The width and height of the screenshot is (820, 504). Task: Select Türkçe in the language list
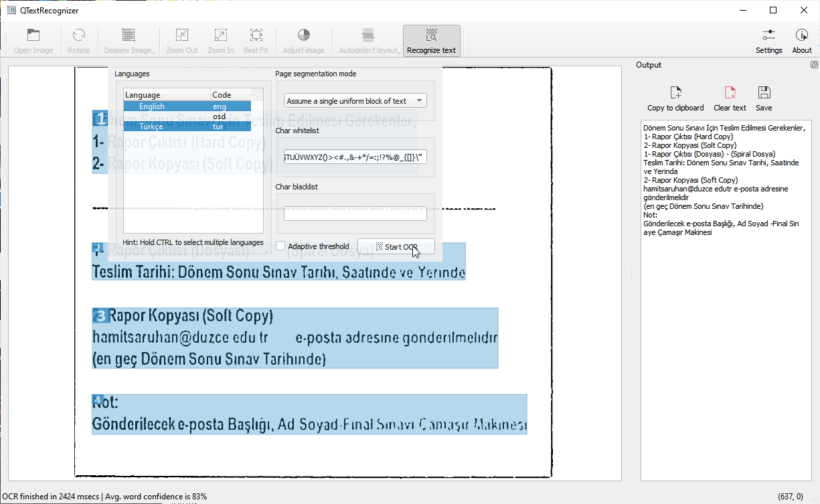[x=187, y=127]
